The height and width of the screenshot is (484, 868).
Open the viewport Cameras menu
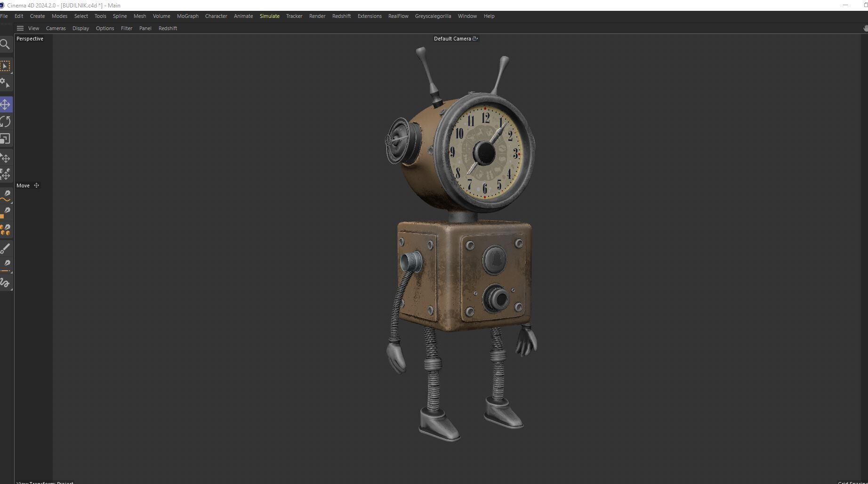56,28
